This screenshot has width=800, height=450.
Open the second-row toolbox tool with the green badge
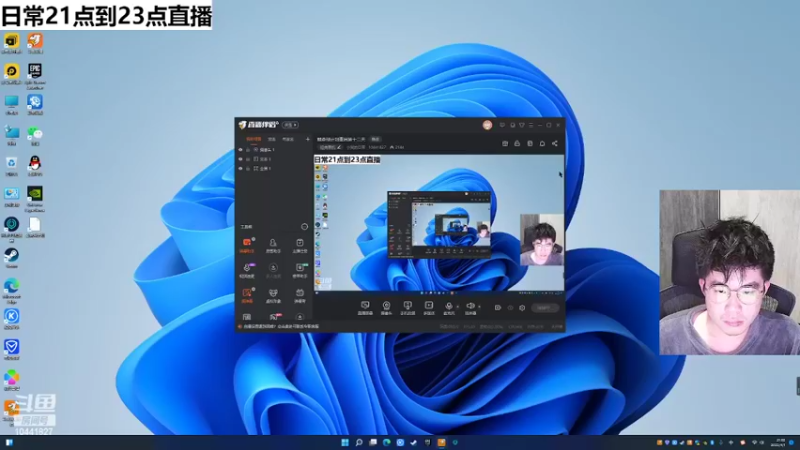(299, 270)
